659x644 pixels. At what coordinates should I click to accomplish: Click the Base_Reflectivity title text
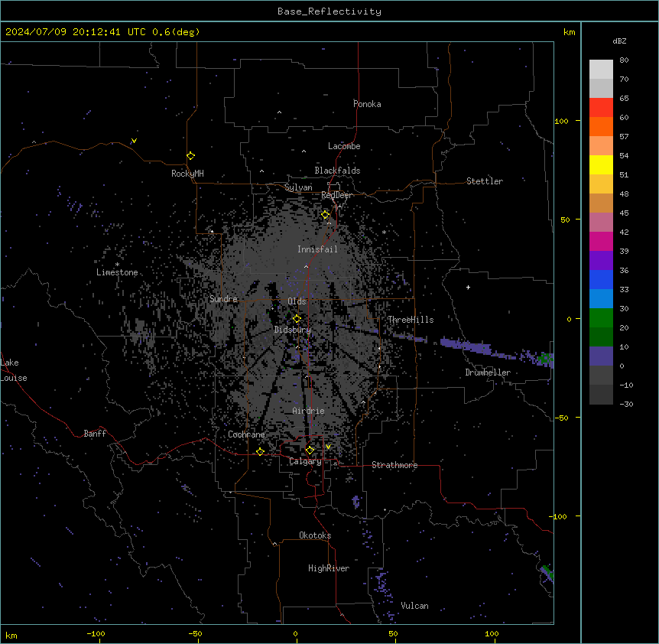329,11
